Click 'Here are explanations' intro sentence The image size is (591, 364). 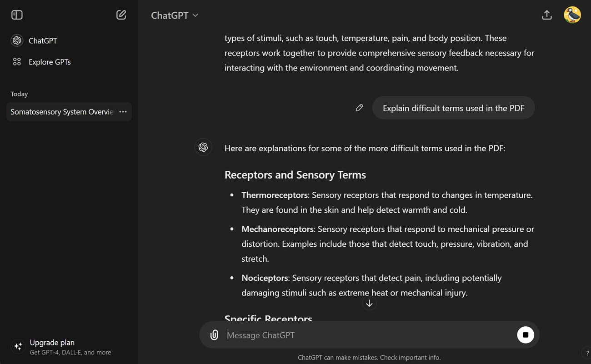(365, 148)
